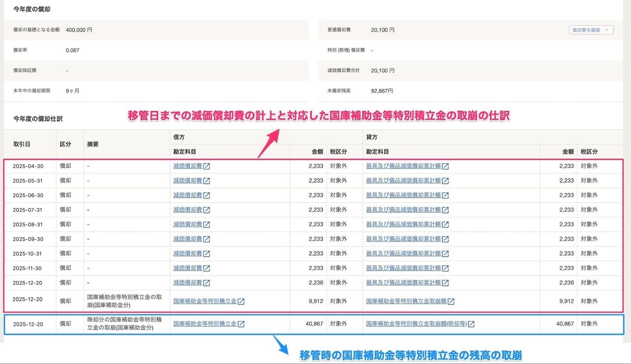Viewport: 631px width, 364px height.
Task: Open 国庫補助金等特別積立金 debit link in 9,912 row
Action: point(205,301)
